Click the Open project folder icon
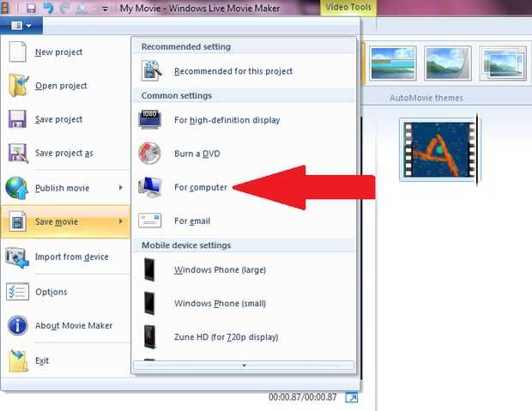The height and width of the screenshot is (411, 532). 18,86
